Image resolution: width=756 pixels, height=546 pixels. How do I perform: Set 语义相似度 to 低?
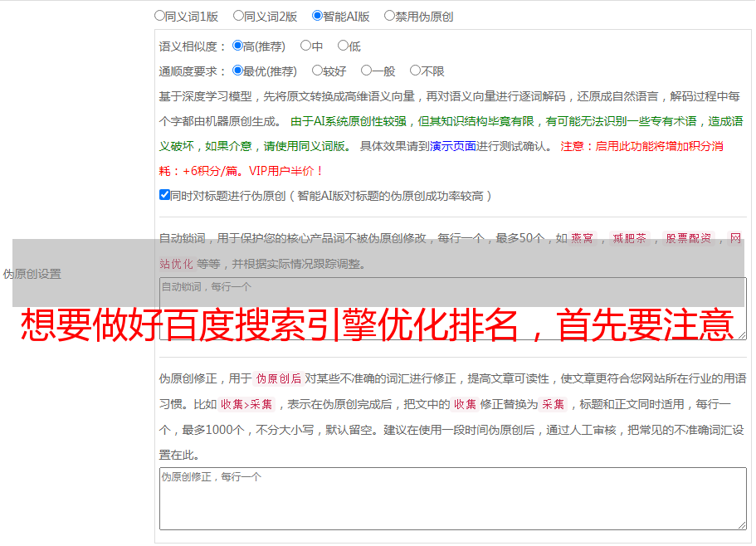[x=343, y=46]
